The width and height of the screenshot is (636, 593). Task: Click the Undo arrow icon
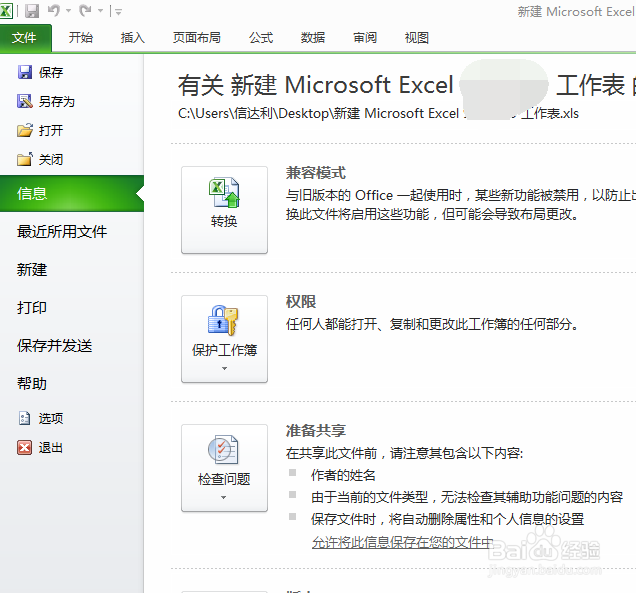(x=54, y=11)
